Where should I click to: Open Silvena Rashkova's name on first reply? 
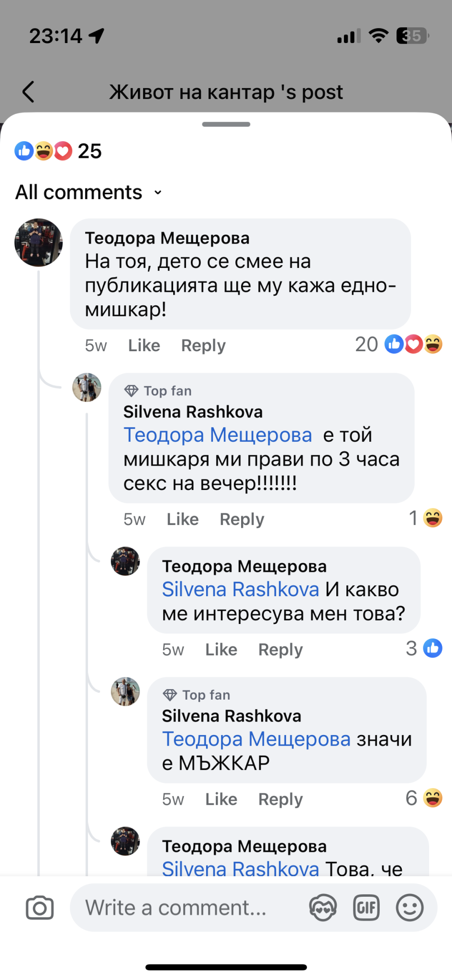pos(193,412)
